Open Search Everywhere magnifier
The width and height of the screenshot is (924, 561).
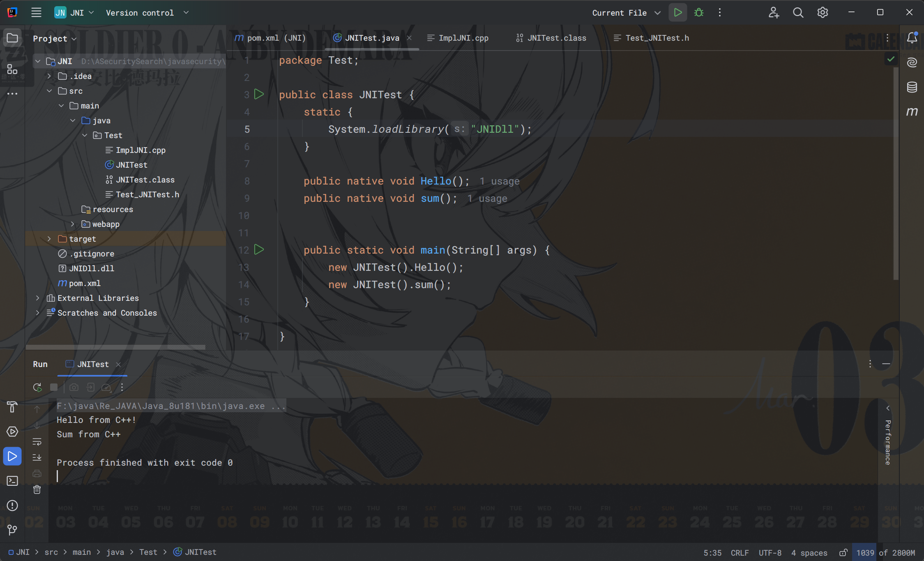tap(798, 12)
